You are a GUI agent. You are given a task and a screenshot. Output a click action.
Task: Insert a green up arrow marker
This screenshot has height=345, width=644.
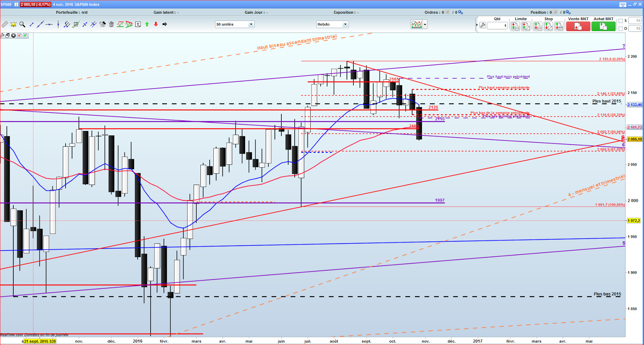(147, 25)
